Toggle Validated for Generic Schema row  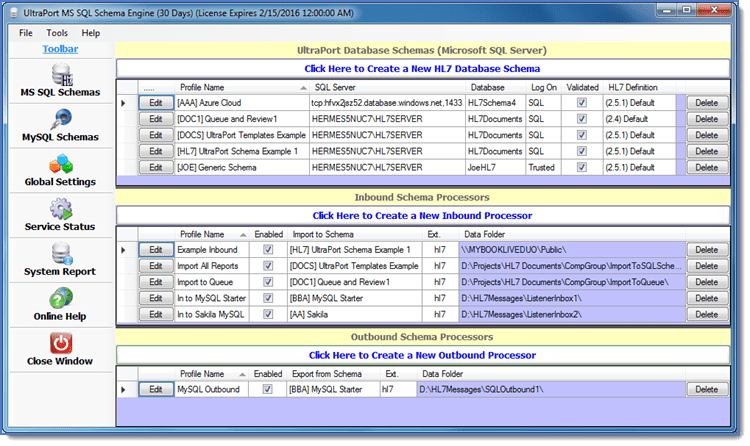coord(582,167)
